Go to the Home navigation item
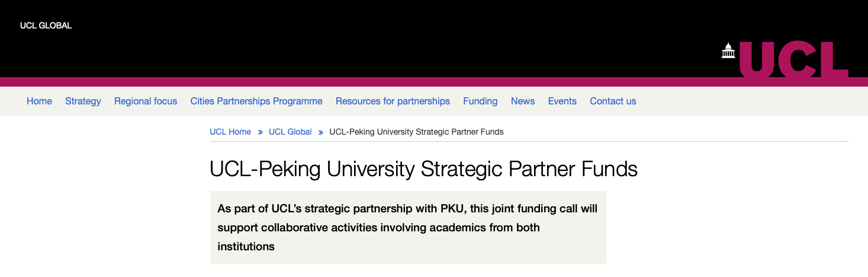 click(x=39, y=101)
